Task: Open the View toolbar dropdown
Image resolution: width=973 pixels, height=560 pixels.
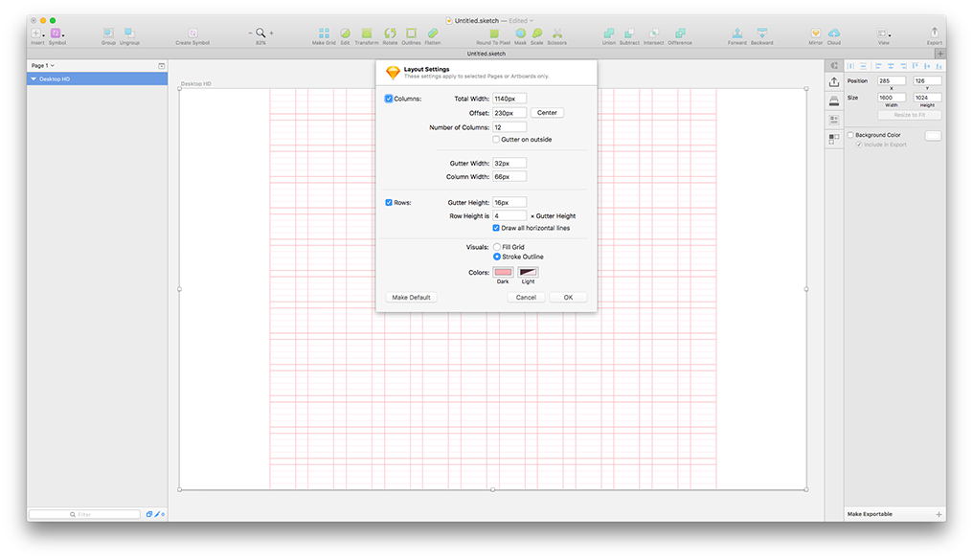Action: (884, 34)
